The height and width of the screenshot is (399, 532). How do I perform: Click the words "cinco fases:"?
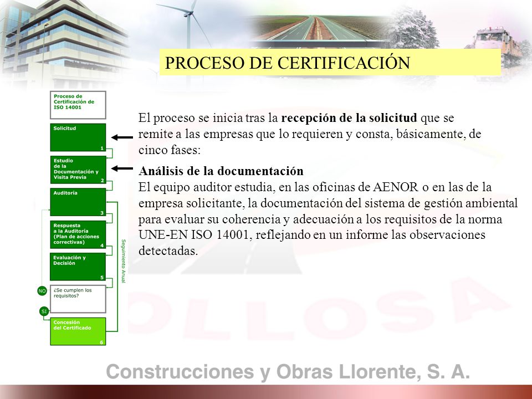pos(170,150)
